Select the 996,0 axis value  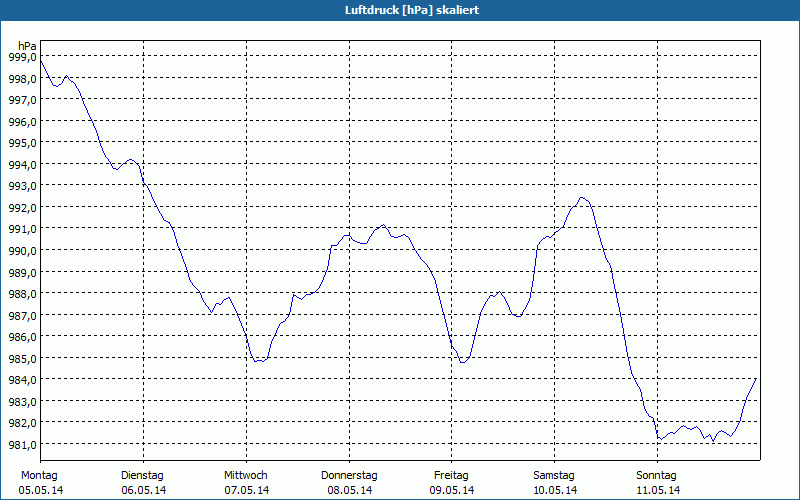[x=22, y=121]
